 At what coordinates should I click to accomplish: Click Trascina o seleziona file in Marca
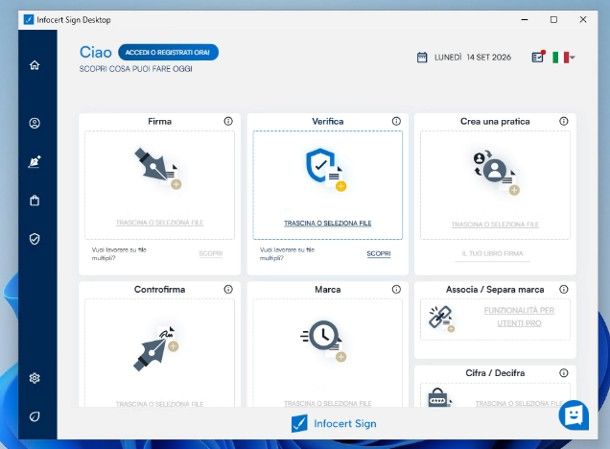[x=328, y=404]
